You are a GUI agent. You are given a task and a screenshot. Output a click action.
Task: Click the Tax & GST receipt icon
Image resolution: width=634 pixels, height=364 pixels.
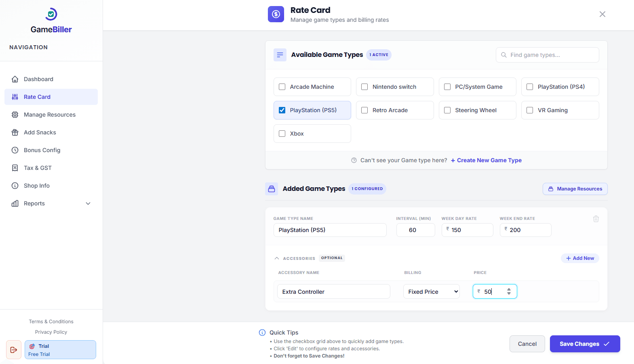tap(15, 168)
